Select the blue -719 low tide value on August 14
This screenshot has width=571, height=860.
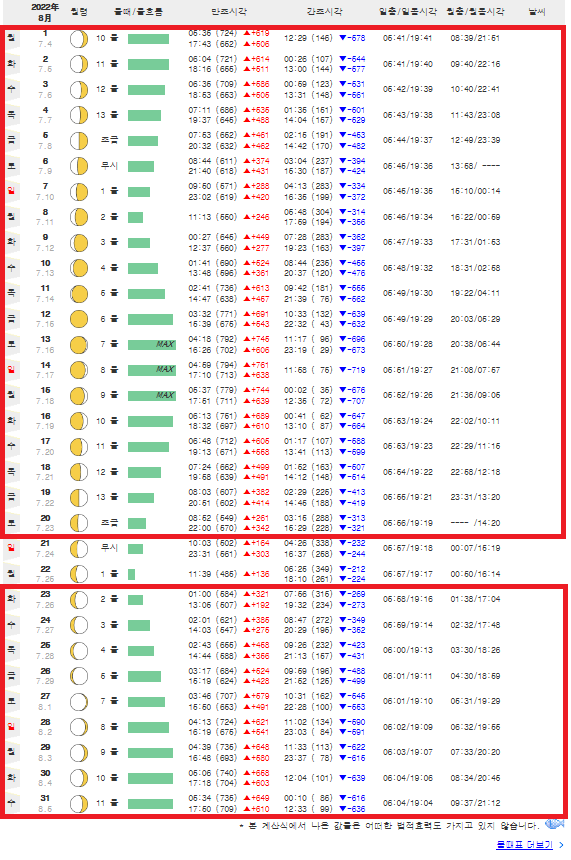352,370
